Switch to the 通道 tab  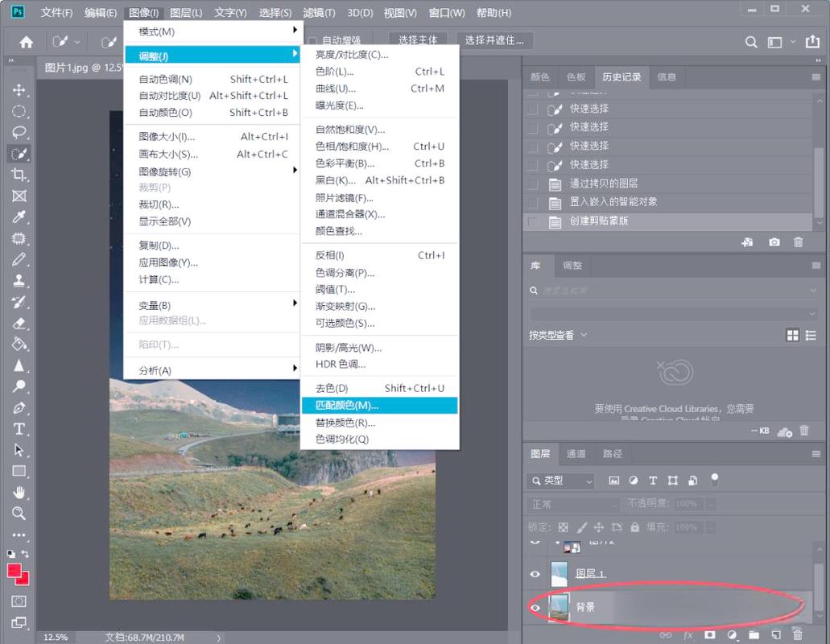576,454
